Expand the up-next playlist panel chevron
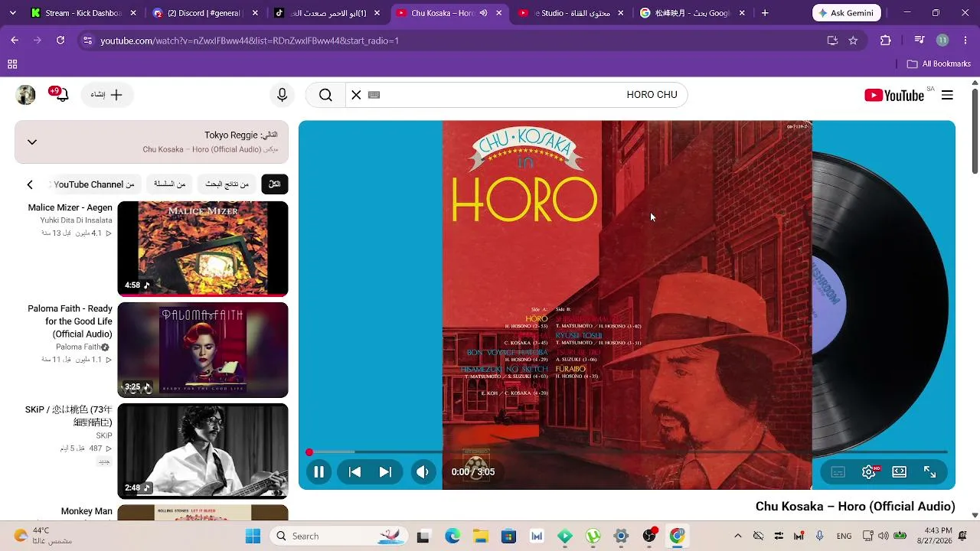Screen dimensions: 980x551 click(x=32, y=142)
